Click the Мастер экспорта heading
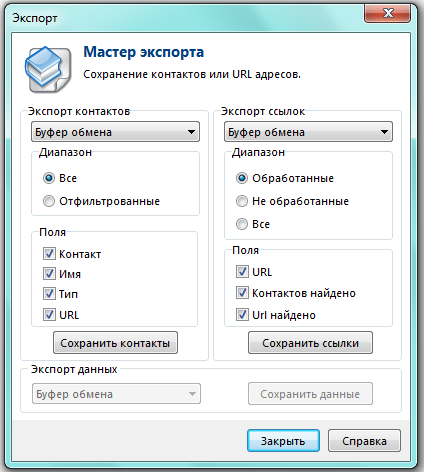The image size is (424, 472). pyautogui.click(x=144, y=52)
